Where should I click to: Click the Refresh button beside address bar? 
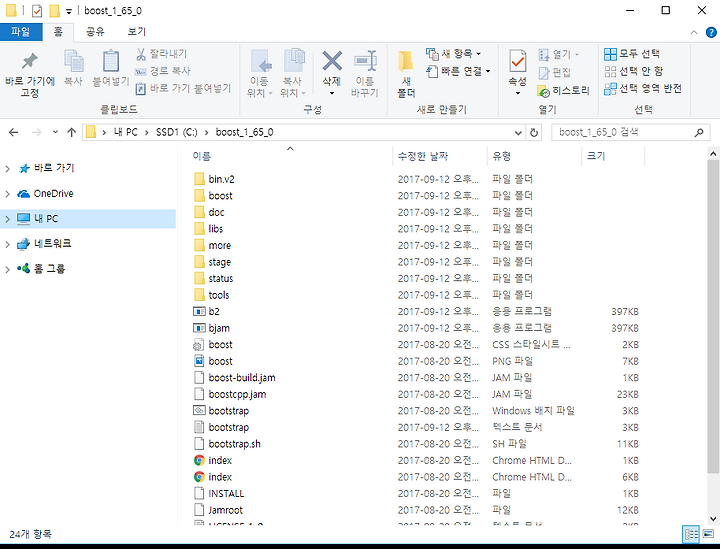534,133
